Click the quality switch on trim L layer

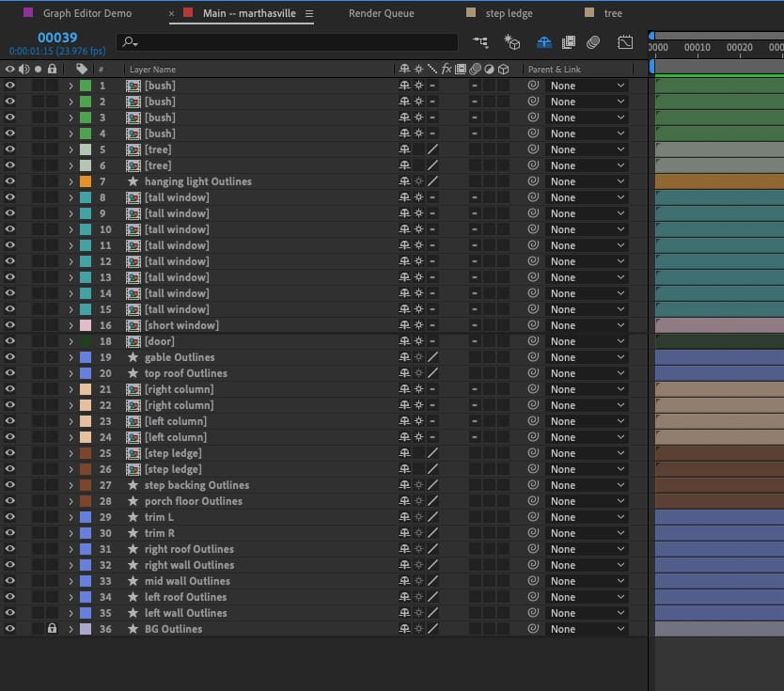(433, 517)
